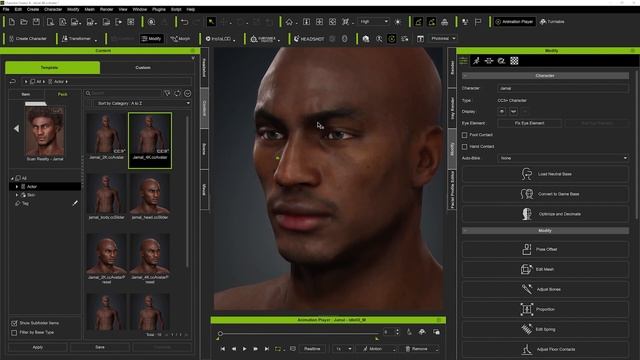Click the Load Neutral Base button
Screen dimensions: 640x360
[x=545, y=174]
